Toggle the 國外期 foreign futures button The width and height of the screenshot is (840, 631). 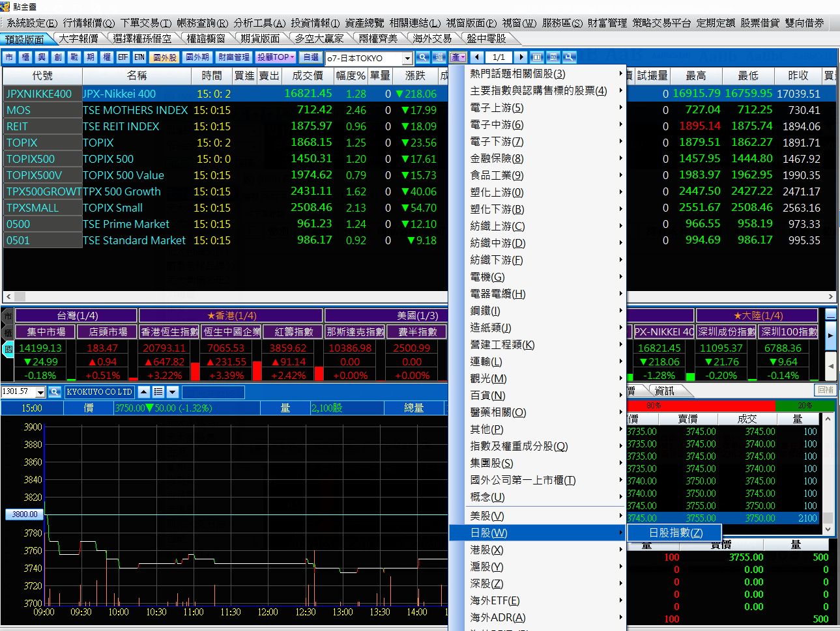coord(197,57)
